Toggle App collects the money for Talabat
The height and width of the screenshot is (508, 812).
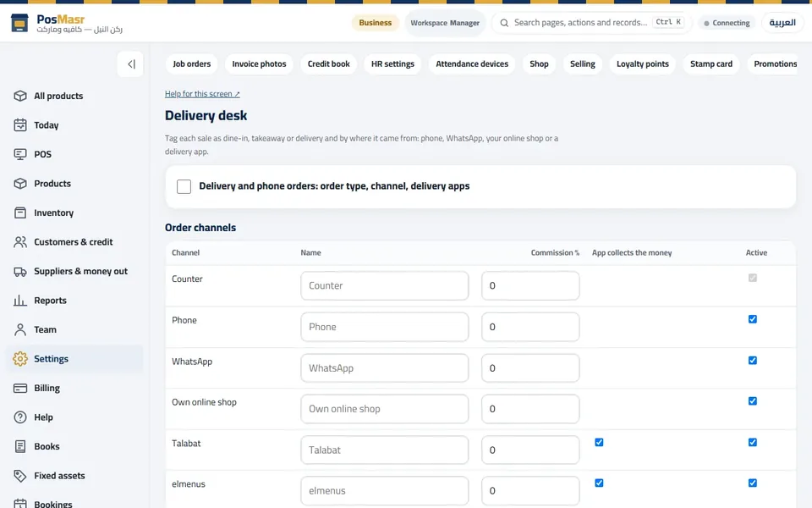599,442
